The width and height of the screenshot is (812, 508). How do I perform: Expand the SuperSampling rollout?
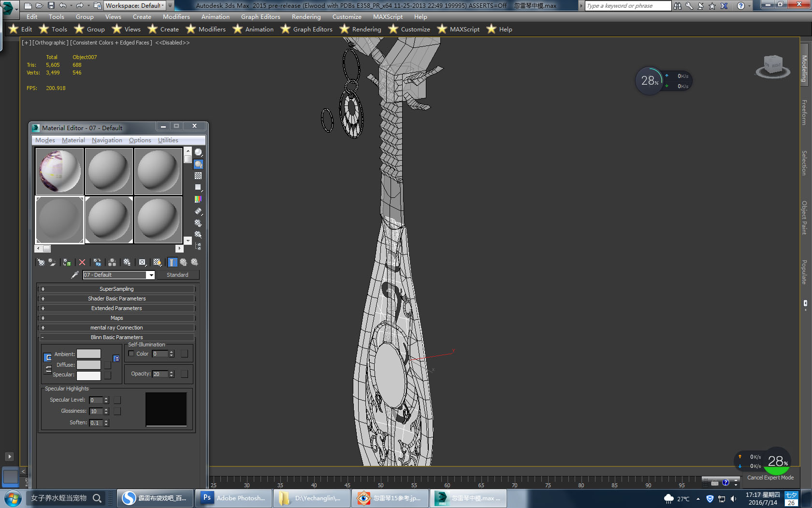point(116,289)
